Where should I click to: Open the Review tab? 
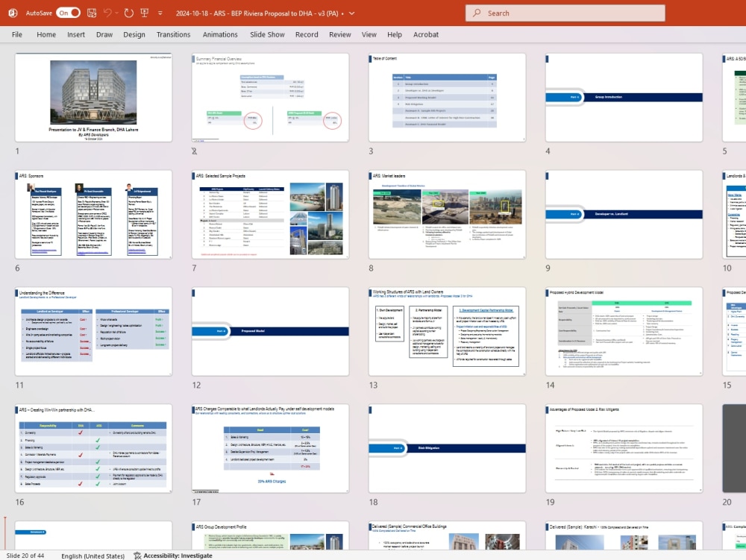(x=339, y=35)
